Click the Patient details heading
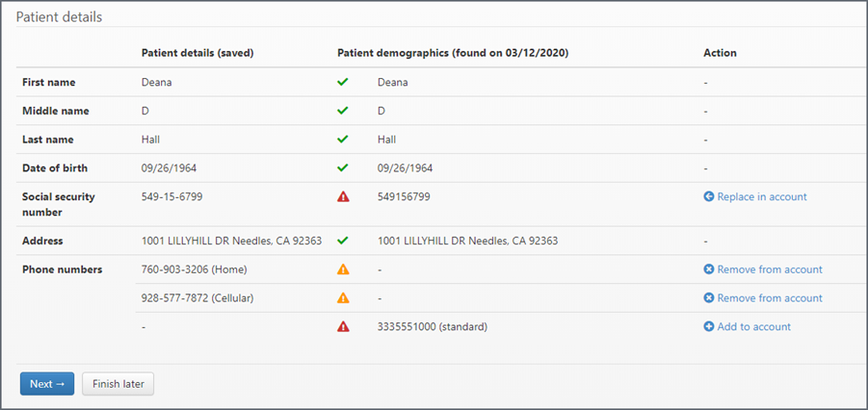The image size is (868, 410). [x=59, y=17]
